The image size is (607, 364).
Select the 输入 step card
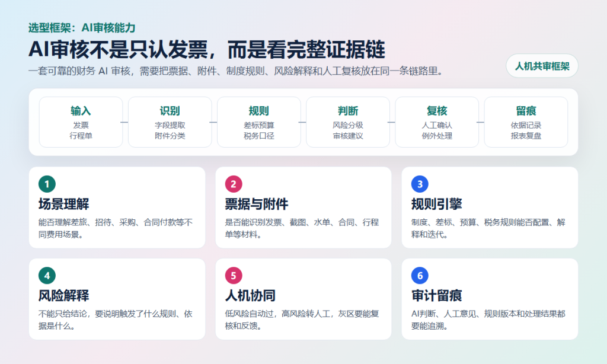coord(81,122)
